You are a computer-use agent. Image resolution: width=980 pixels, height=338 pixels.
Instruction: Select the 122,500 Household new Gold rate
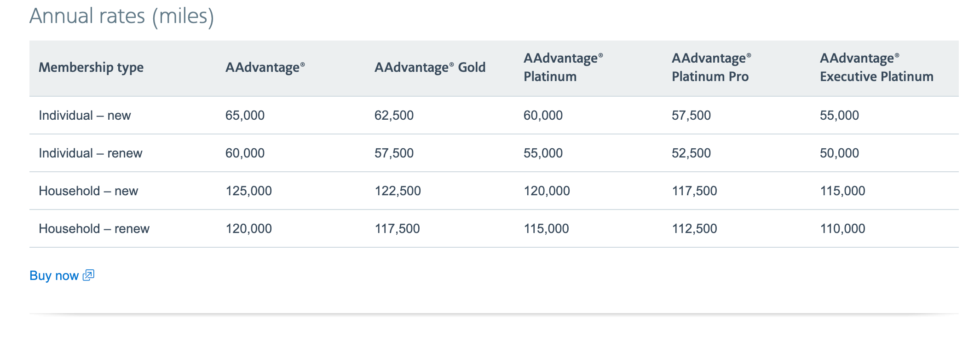pyautogui.click(x=398, y=191)
